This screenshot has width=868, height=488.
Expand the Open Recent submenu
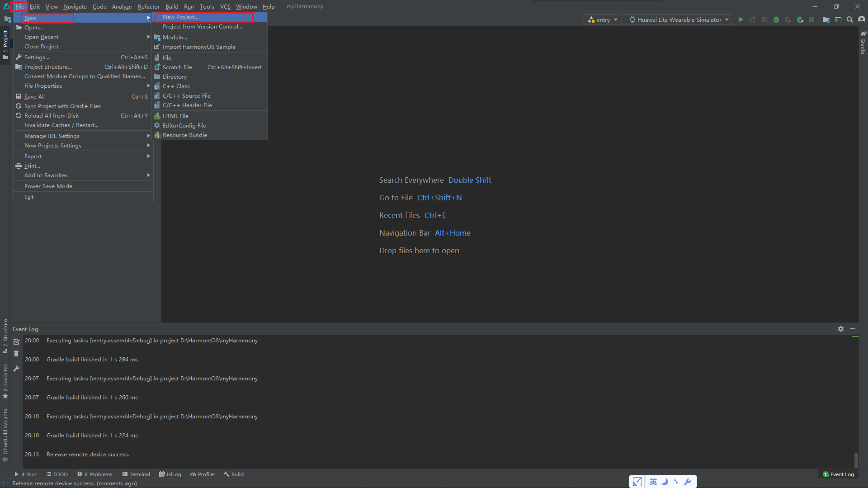[x=83, y=37]
